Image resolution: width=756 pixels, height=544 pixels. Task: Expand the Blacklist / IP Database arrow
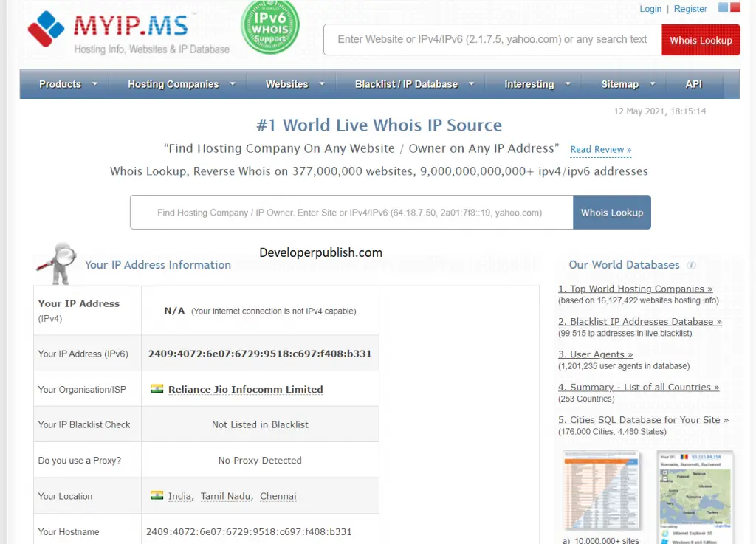coord(471,84)
